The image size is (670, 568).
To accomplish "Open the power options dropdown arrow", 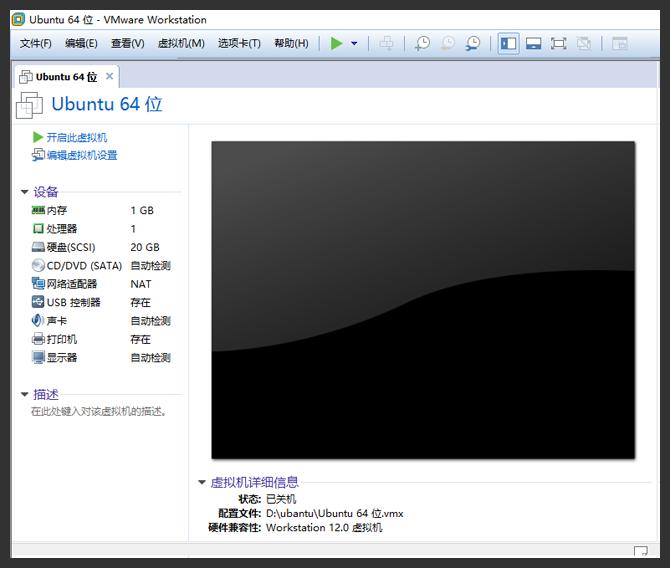I will coord(354,44).
